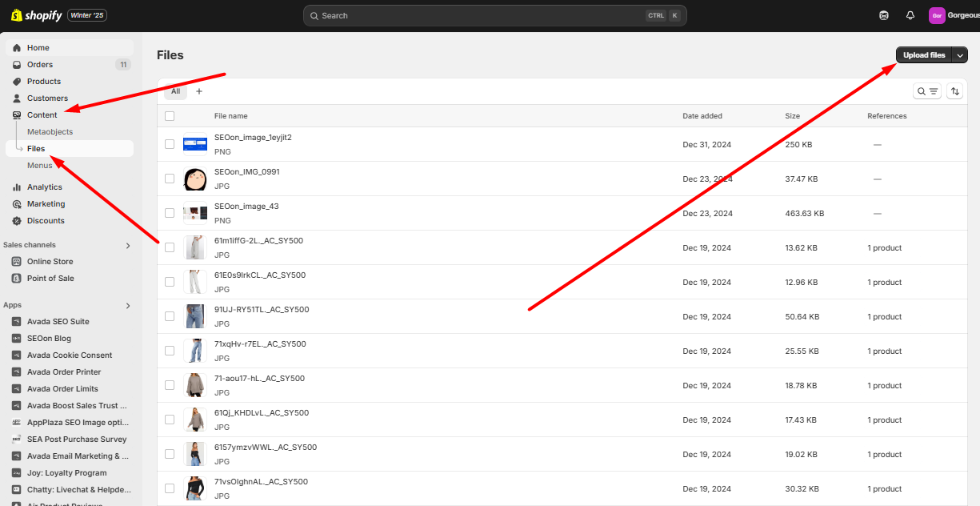Screen dimensions: 980x506
Task: Click the Marketing target icon
Action: 17,204
